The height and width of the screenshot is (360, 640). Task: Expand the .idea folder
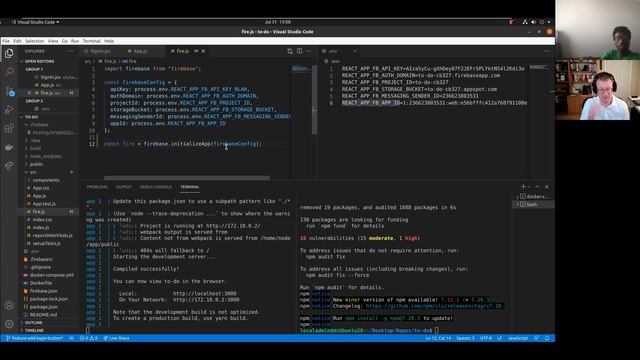click(x=36, y=140)
